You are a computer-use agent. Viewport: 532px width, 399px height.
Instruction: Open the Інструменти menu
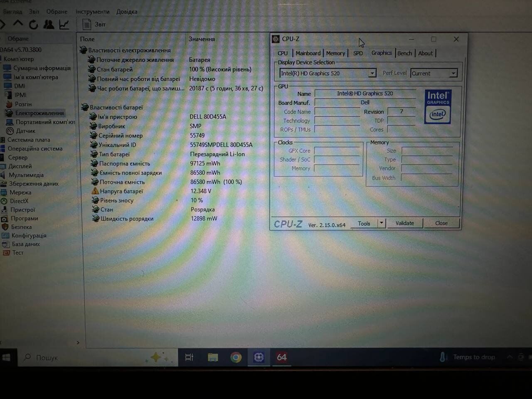(92, 12)
